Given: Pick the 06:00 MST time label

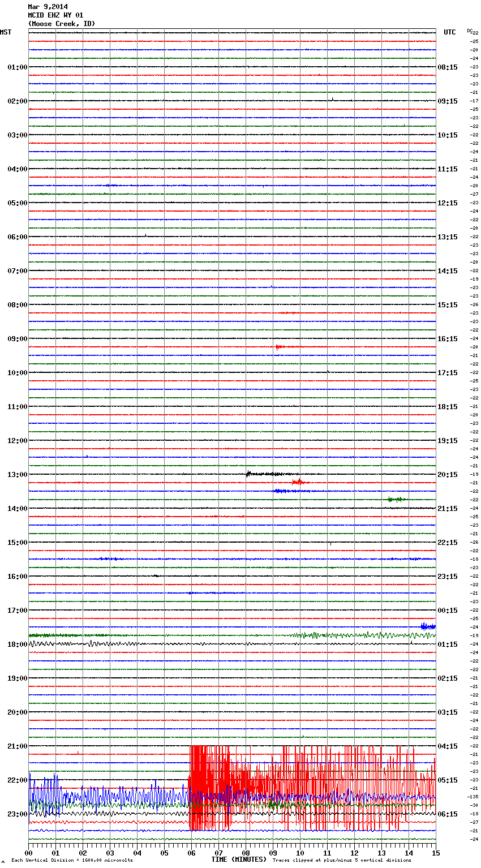Looking at the screenshot, I should (18, 237).
